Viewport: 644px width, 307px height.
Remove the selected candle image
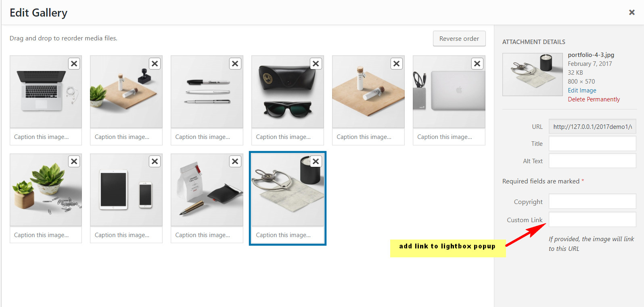coord(316,162)
